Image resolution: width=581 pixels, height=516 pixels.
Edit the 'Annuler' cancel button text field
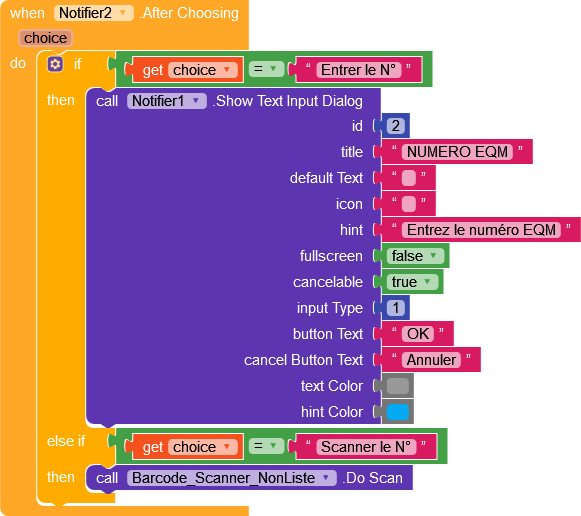(431, 360)
